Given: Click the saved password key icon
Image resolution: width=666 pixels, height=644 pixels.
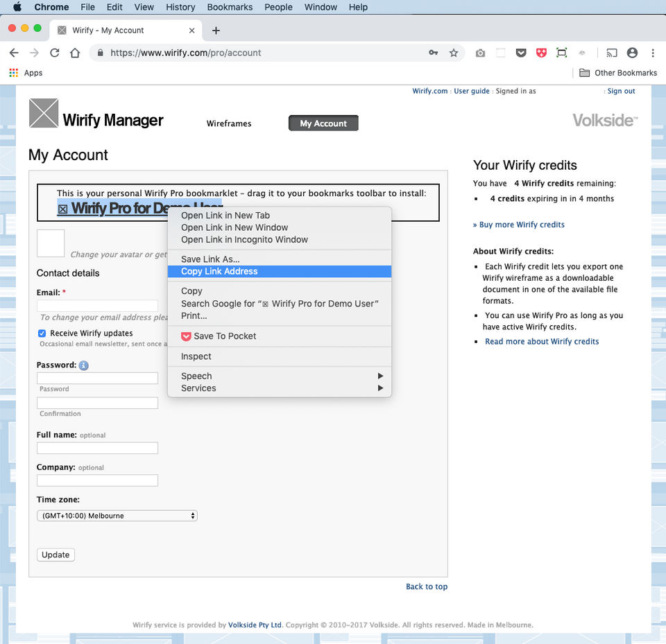Looking at the screenshot, I should click(433, 53).
